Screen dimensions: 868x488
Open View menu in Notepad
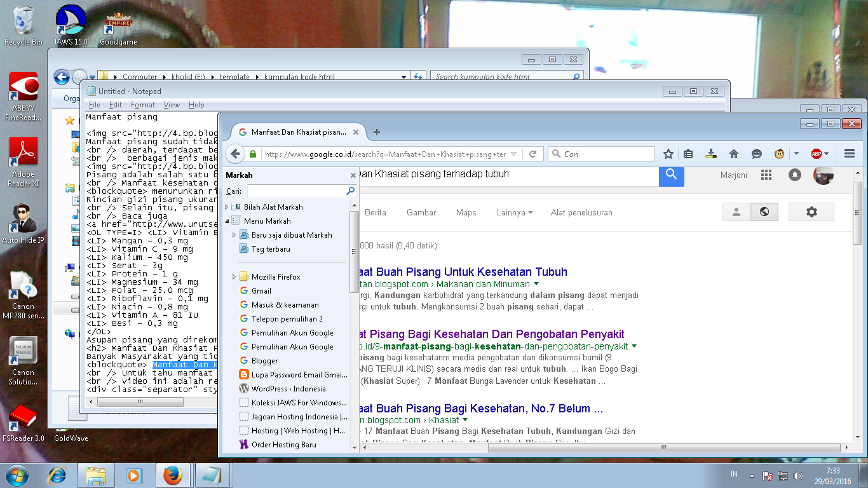coord(172,105)
